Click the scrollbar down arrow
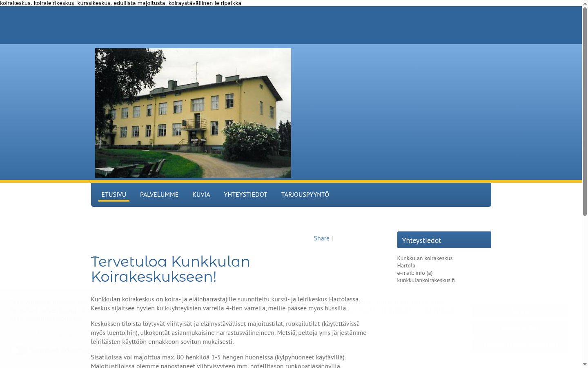Screen dimensions: 588x368 585,364
